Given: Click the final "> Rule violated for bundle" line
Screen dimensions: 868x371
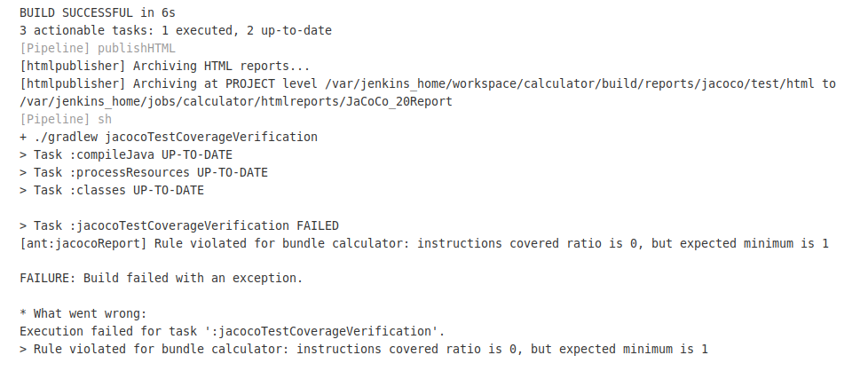Looking at the screenshot, I should [364, 349].
